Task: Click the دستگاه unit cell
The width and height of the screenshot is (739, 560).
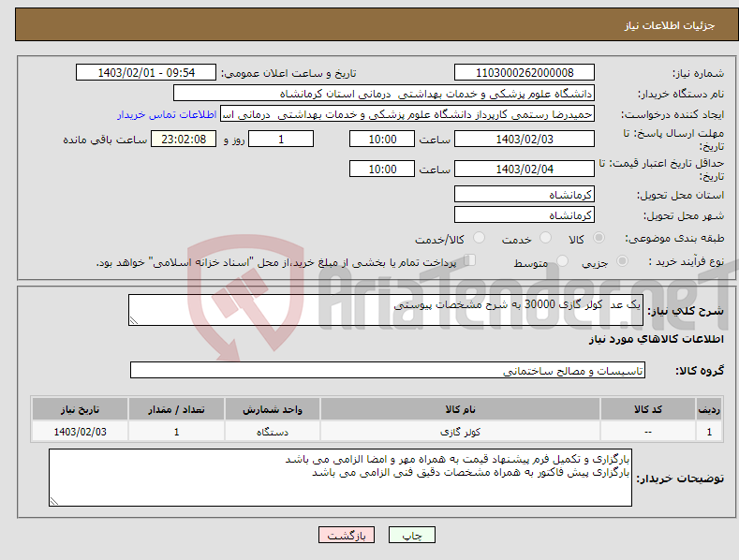Action: 273,432
